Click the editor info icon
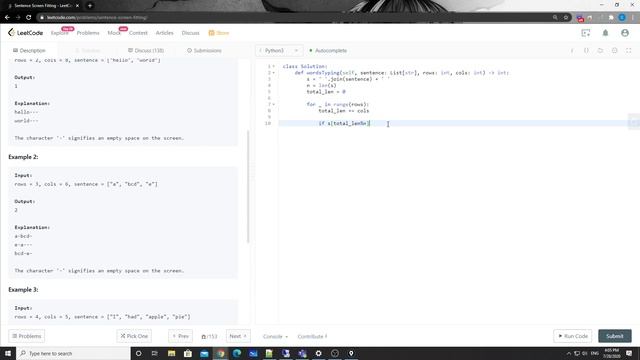Image resolution: width=640 pixels, height=360 pixels. (x=572, y=51)
